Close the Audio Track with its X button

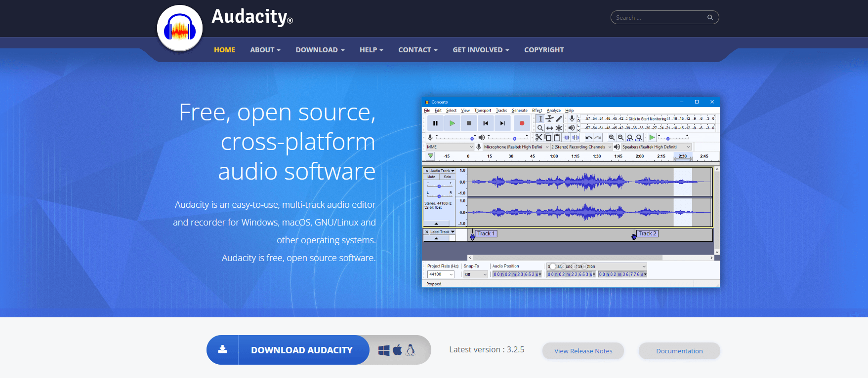[427, 171]
